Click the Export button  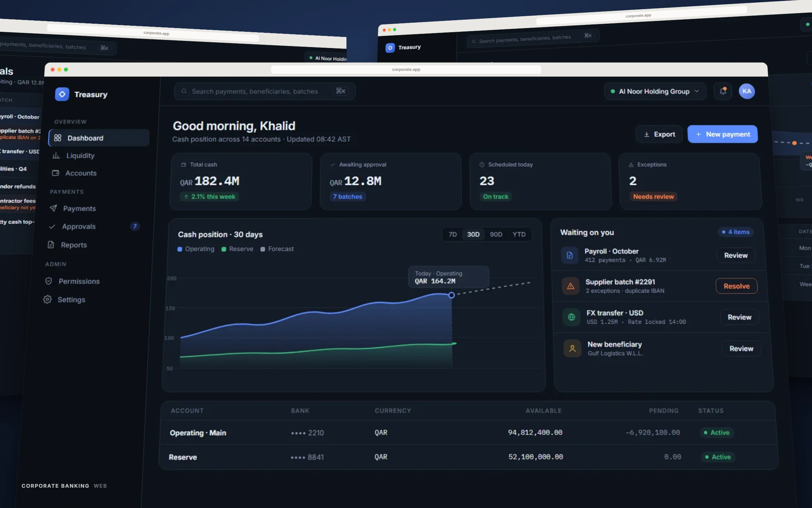pos(659,134)
